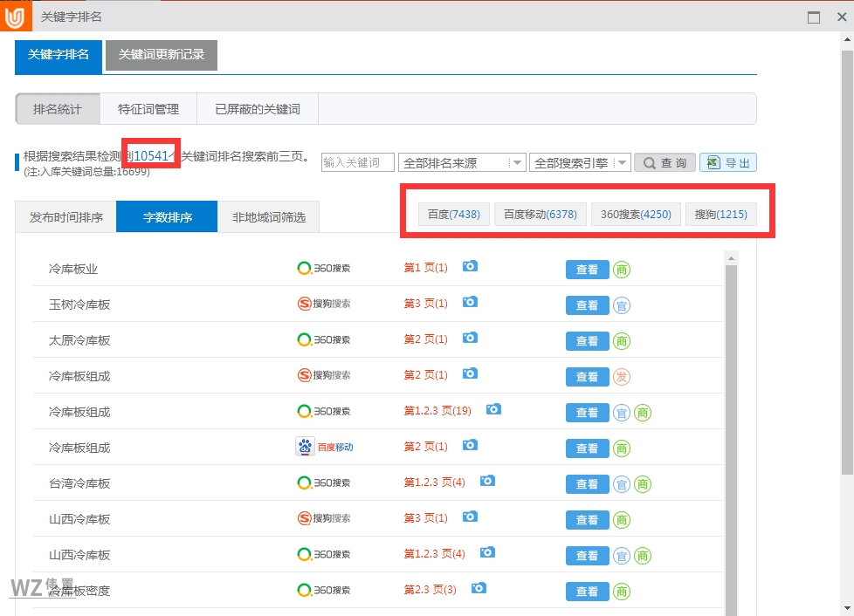Click the 发 badge for 冷库板组成
Screen dimensions: 854x616
click(621, 377)
